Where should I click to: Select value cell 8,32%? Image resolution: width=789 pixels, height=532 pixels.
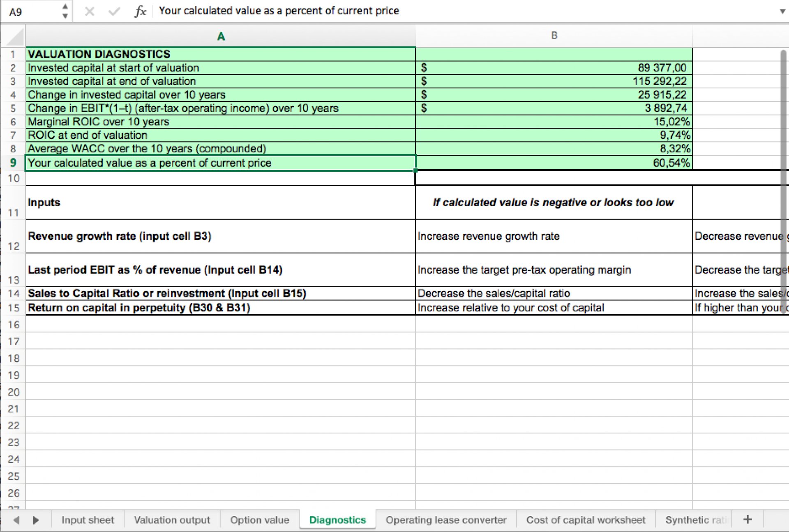click(554, 149)
